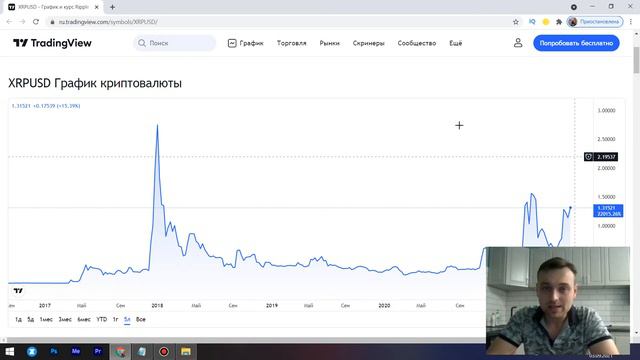The image size is (640, 360).
Task: Open Premiere Pro from the taskbar
Action: (98, 351)
